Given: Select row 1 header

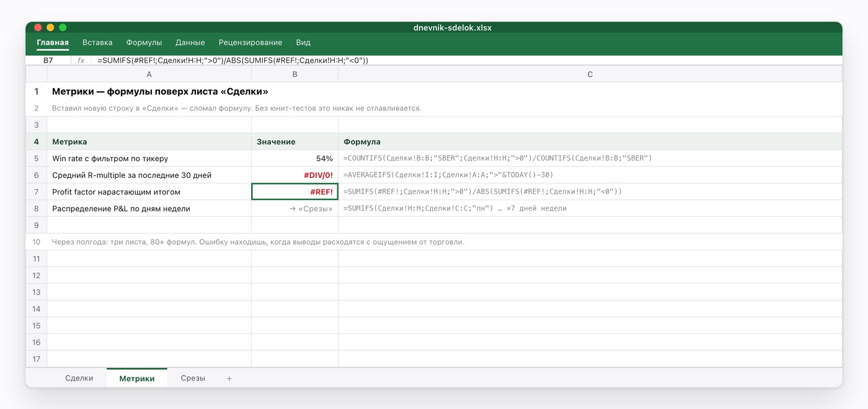Looking at the screenshot, I should click(37, 92).
